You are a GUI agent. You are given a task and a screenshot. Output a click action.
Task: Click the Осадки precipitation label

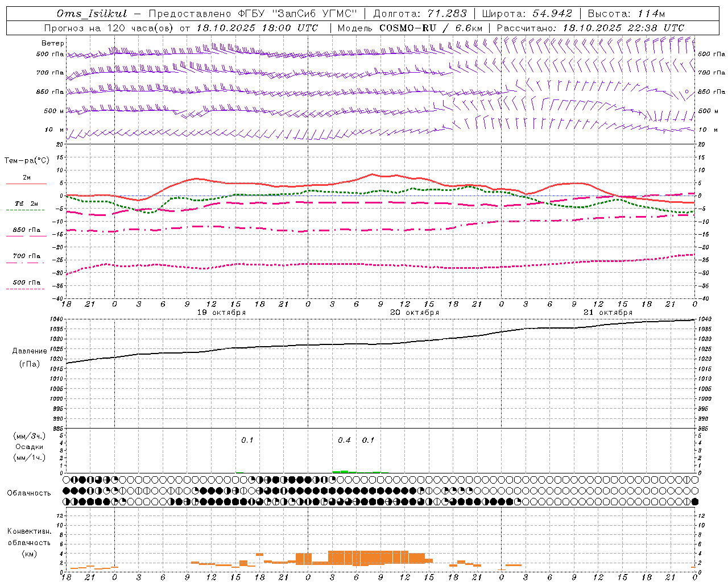click(x=30, y=447)
